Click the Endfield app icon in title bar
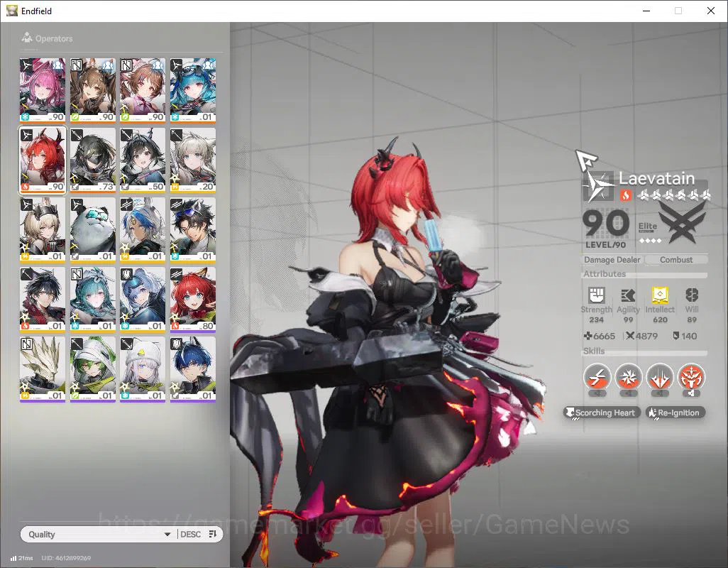This screenshot has height=568, width=728. (11, 10)
